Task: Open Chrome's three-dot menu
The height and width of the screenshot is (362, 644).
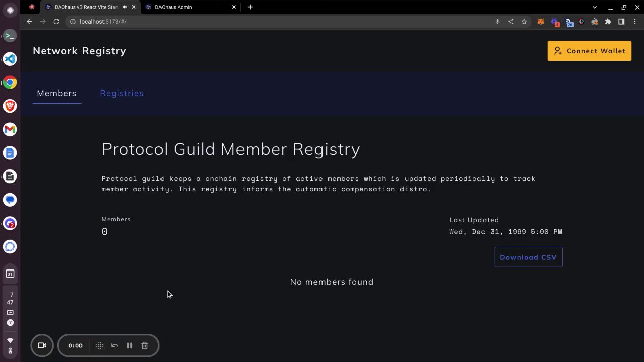Action: point(635,22)
